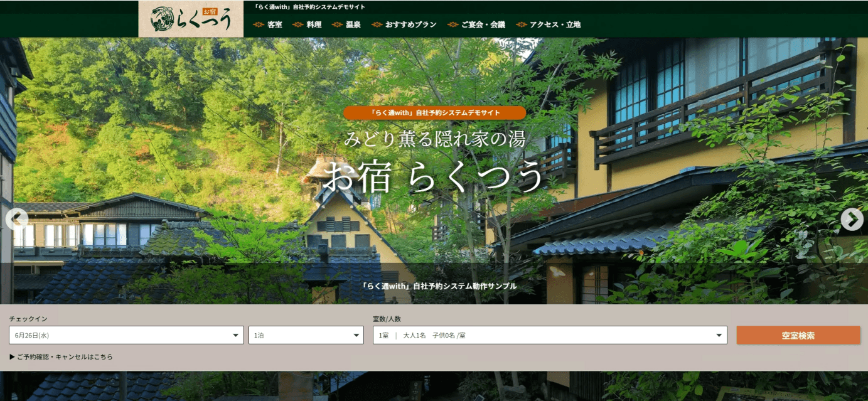Click the diamond icon beside 温泉
The image size is (868, 401).
[x=336, y=25]
